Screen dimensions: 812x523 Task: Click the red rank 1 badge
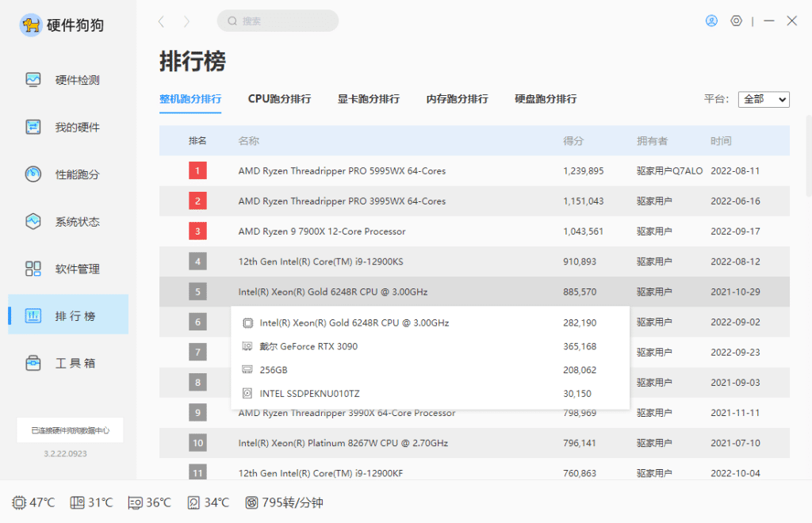pyautogui.click(x=197, y=170)
